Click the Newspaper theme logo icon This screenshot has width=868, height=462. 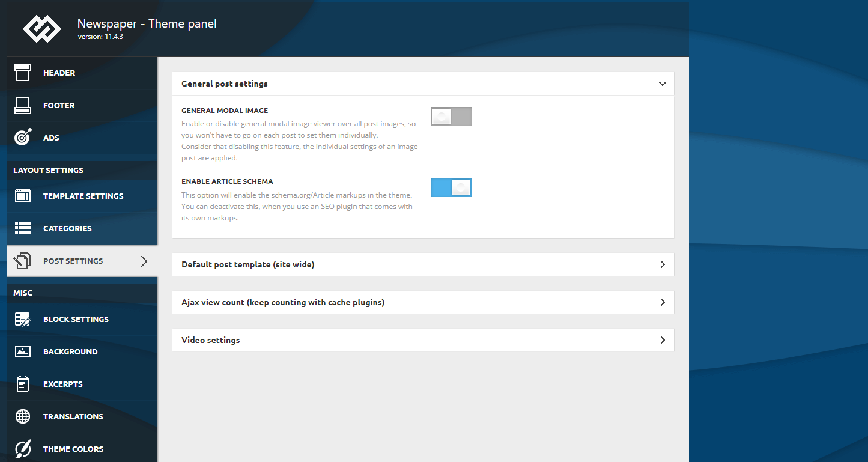pos(42,28)
